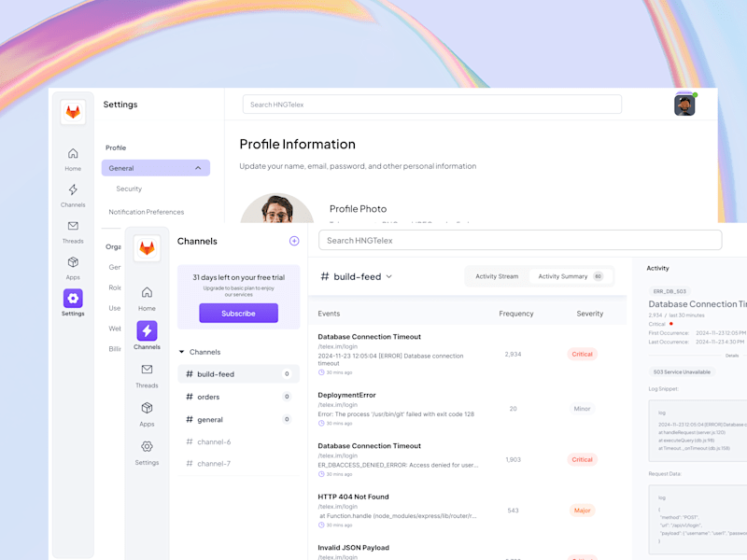This screenshot has width=747, height=560.
Task: Open the build-feed header dropdown chevron
Action: pos(388,276)
